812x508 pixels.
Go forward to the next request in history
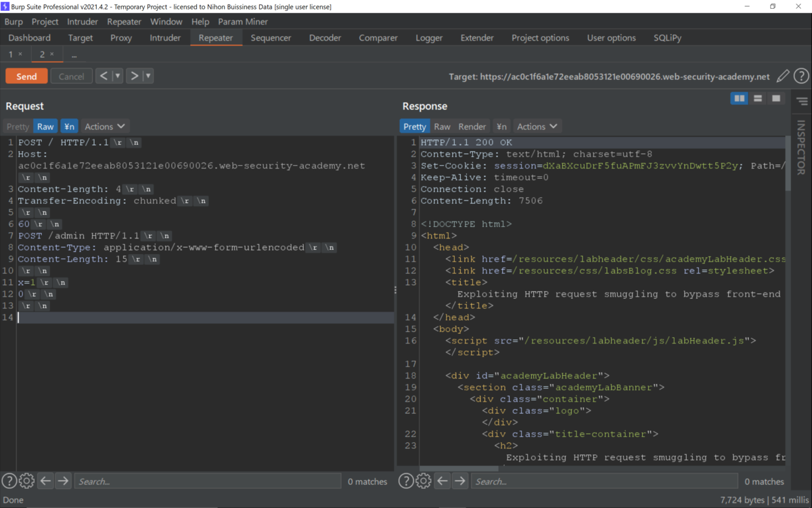134,76
